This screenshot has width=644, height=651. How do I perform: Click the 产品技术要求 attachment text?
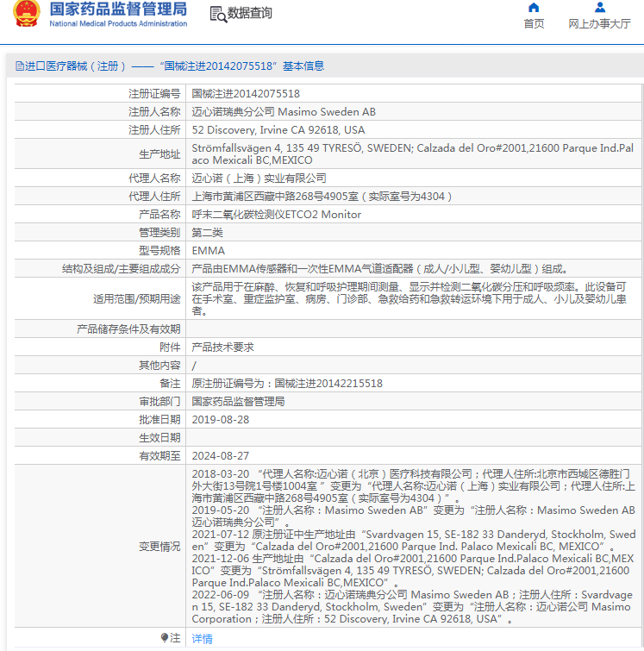click(222, 347)
